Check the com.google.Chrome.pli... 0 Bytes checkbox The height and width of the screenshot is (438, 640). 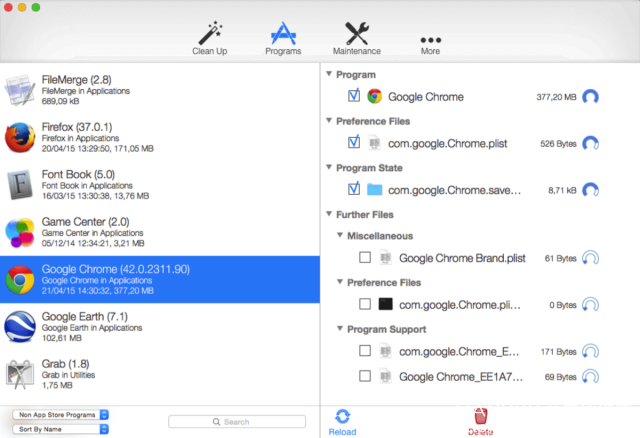[x=365, y=304]
